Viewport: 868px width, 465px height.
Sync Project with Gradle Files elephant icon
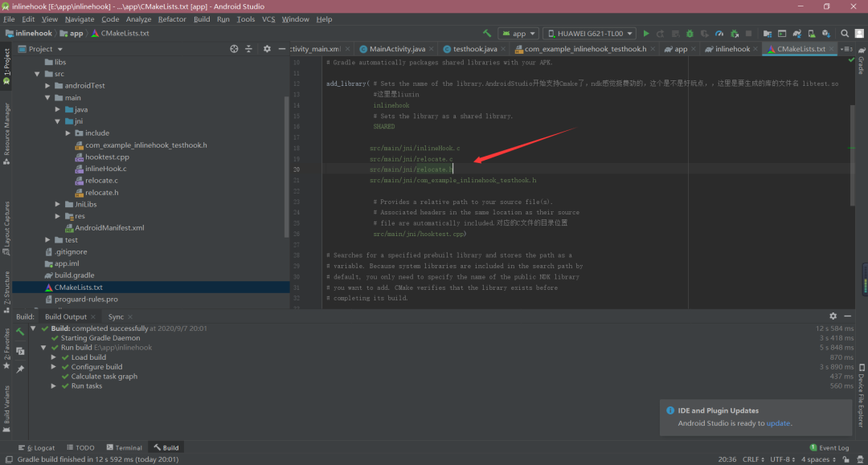(x=796, y=34)
